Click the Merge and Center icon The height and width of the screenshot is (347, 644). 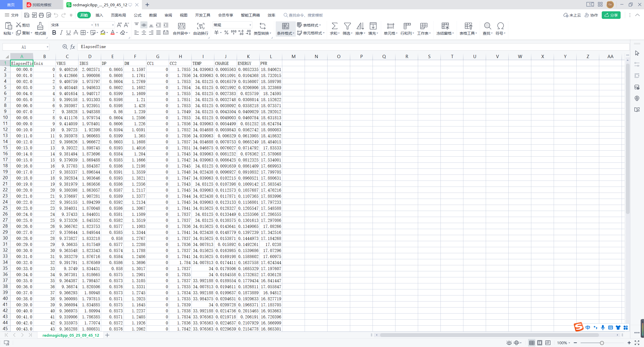coord(181,26)
